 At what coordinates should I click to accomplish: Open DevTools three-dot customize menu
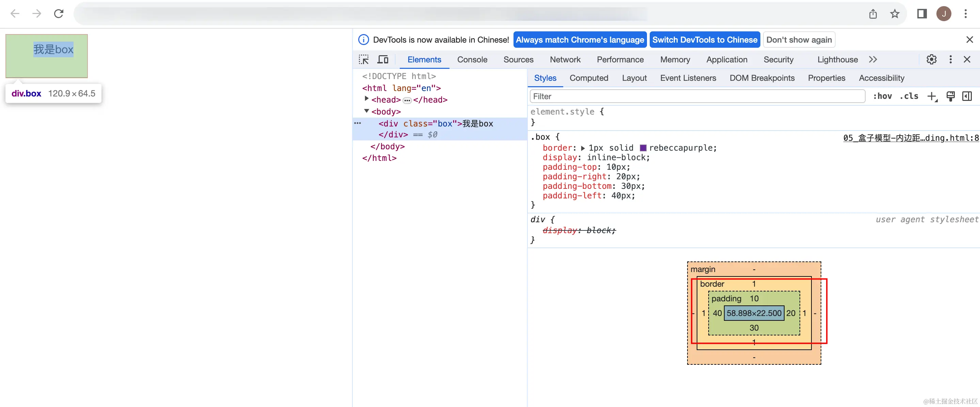(950, 59)
